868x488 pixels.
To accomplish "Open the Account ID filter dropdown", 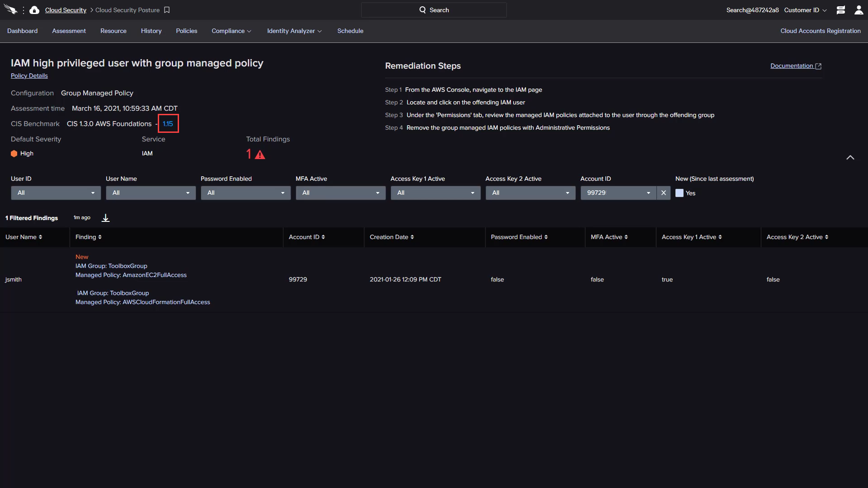I will coord(618,193).
